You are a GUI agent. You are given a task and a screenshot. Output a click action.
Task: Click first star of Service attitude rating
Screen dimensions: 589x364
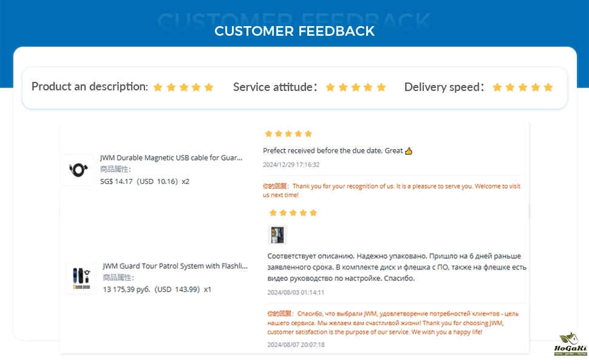coord(330,87)
